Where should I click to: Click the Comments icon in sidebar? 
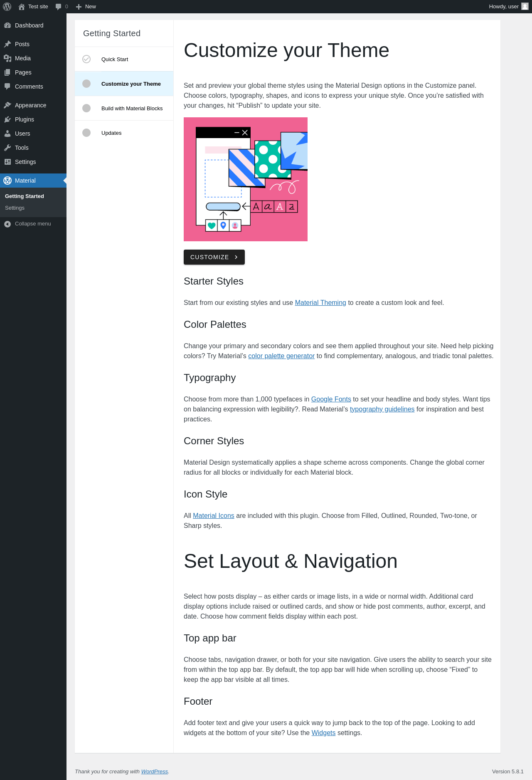[7, 87]
